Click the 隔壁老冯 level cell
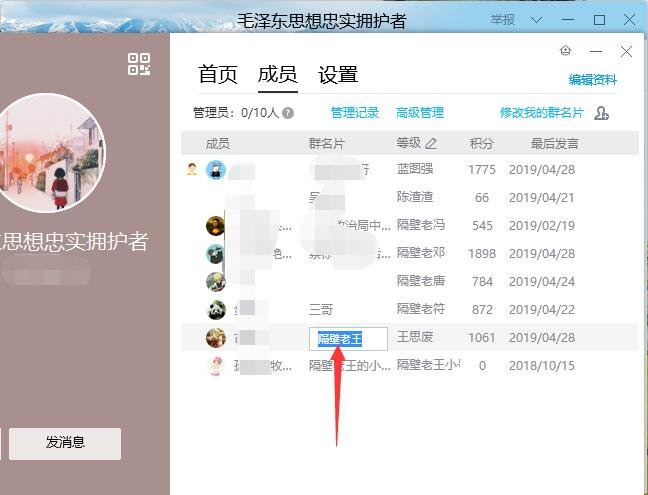The width and height of the screenshot is (648, 495). tap(421, 225)
